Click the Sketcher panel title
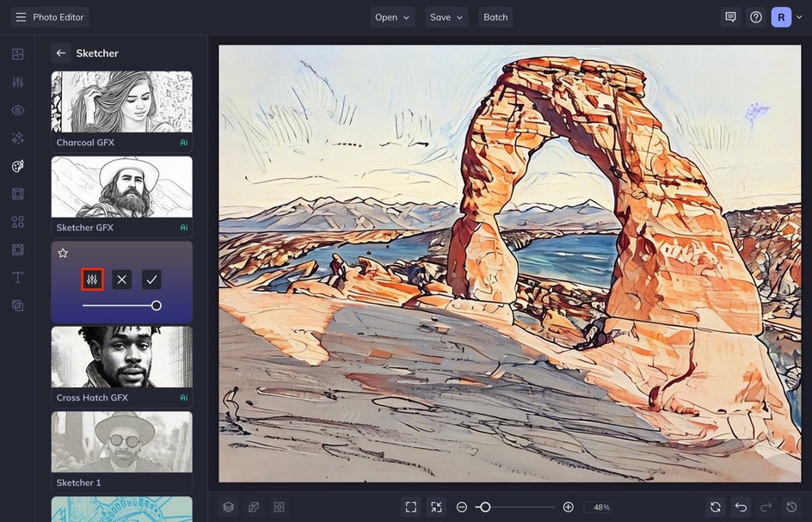Image resolution: width=812 pixels, height=522 pixels. coord(97,52)
